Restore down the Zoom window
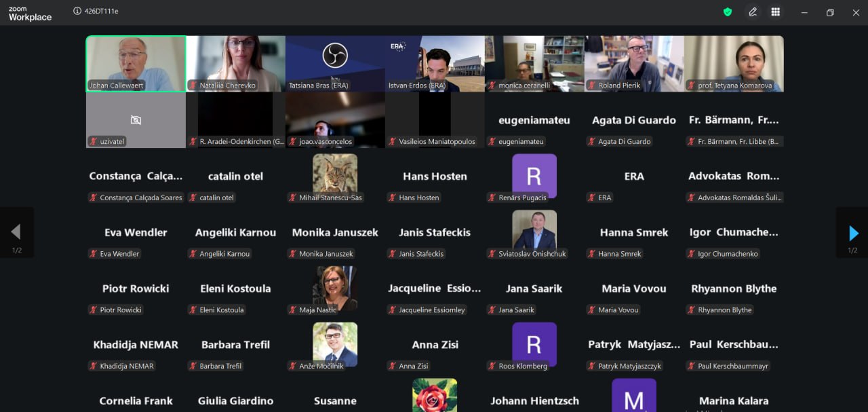Screen dimensions: 868x412 pos(829,12)
